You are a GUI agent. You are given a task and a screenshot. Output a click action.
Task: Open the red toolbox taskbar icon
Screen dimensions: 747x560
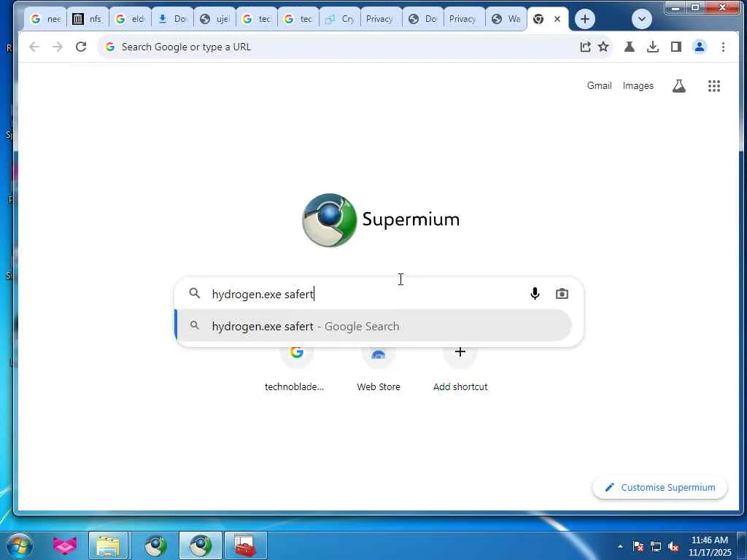click(245, 545)
